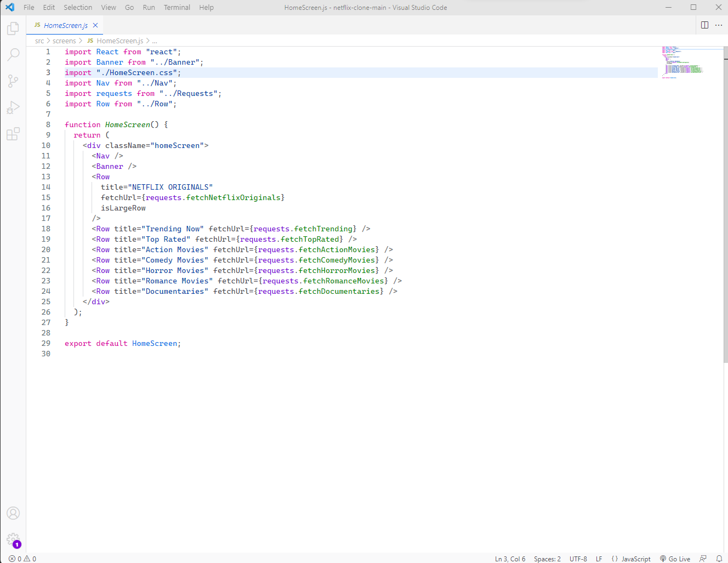Click "Horror Movies" title string
728x563 pixels.
pos(175,270)
